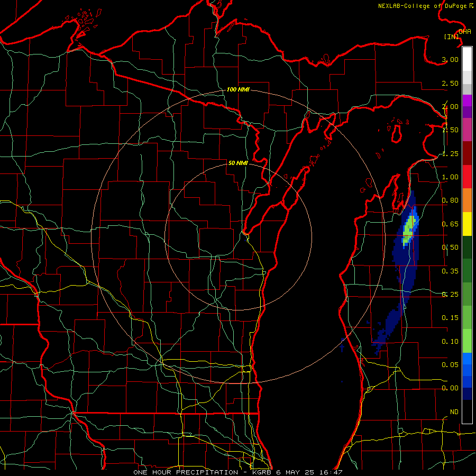Viewport: 476px width, 476px height.
Task: Pick the light green 0.10 legend band
Action: (x=467, y=341)
